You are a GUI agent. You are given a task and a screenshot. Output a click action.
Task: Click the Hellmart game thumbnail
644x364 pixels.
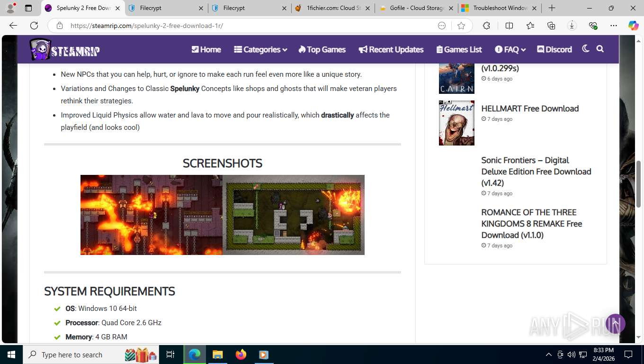[456, 123]
